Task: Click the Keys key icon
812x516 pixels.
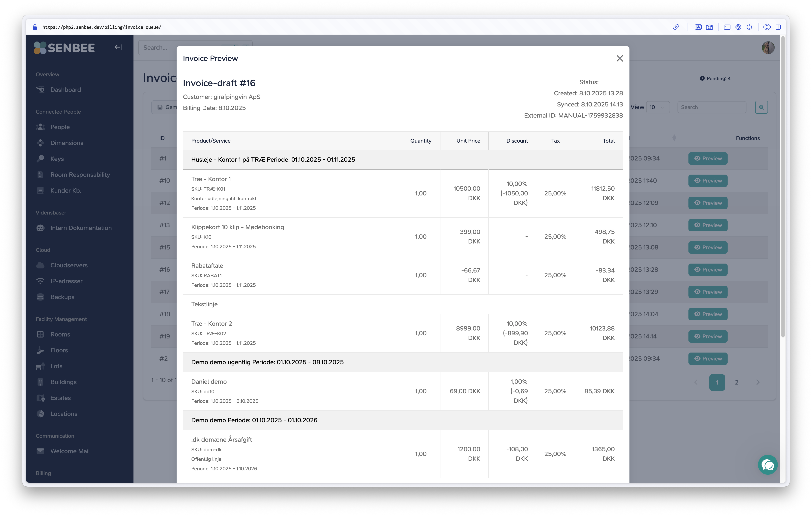Action: (41, 159)
